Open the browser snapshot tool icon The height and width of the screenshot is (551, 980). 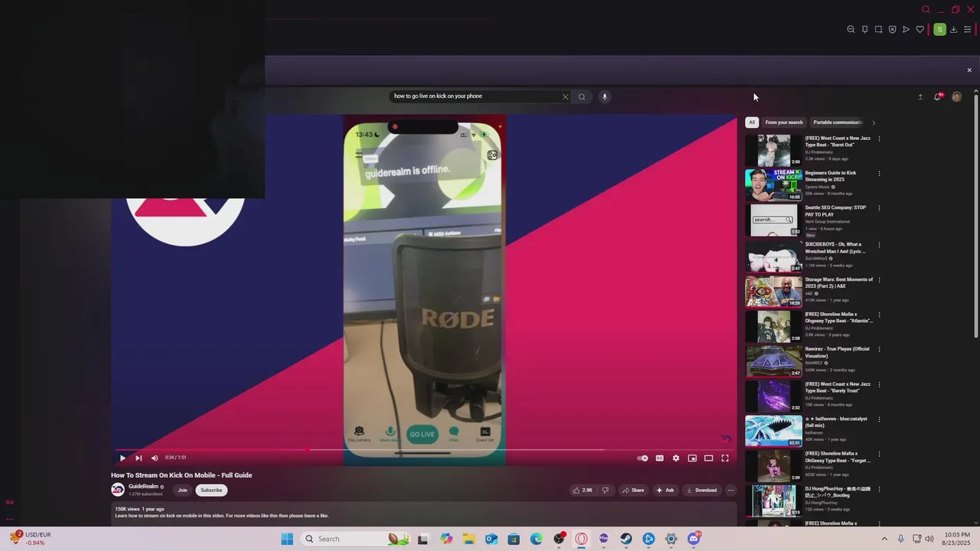[878, 30]
